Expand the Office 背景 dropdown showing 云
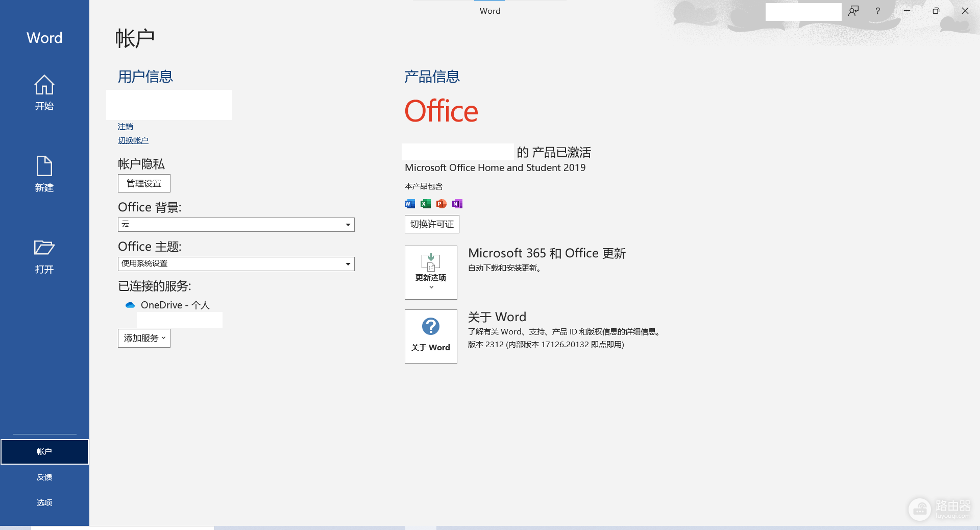The width and height of the screenshot is (980, 530). (x=236, y=225)
